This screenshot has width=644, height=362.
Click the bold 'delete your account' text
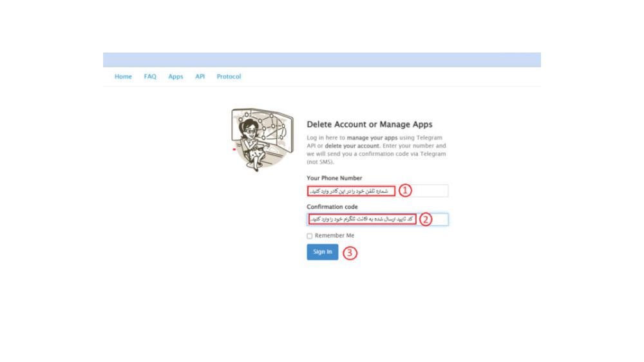(352, 146)
